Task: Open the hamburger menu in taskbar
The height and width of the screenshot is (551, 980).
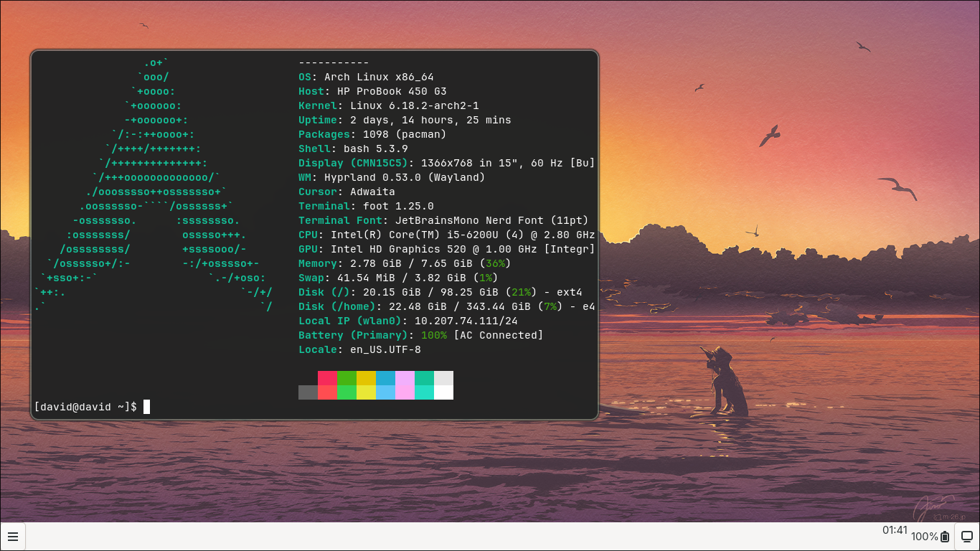Action: pyautogui.click(x=13, y=537)
